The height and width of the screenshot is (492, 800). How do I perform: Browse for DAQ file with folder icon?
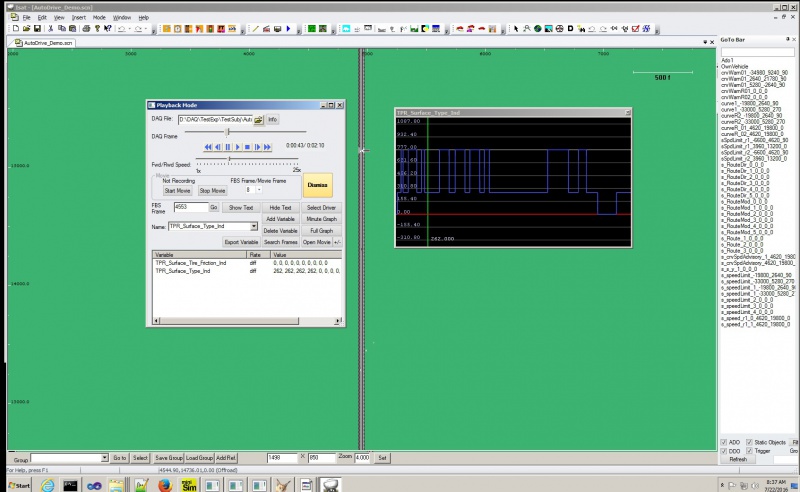coord(259,119)
